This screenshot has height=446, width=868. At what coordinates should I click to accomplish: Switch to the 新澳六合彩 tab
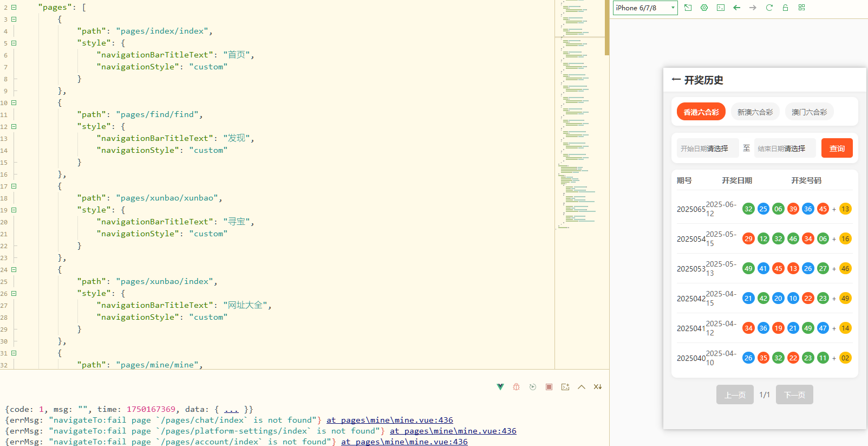[755, 112]
